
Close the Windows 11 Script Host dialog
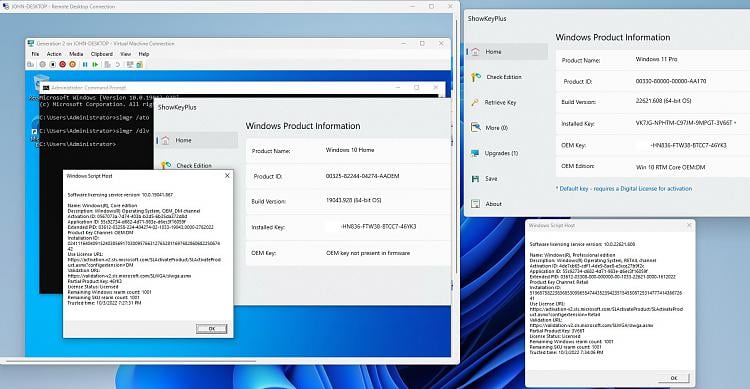(x=689, y=225)
